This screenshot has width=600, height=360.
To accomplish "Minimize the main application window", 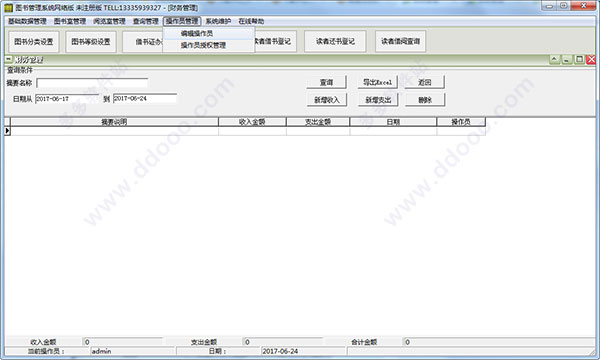I will [549, 6].
